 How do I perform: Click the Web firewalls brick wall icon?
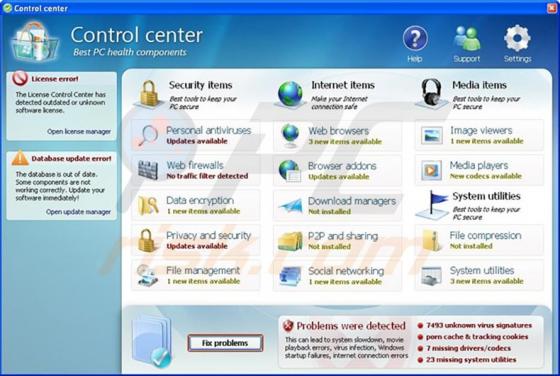coord(148,170)
